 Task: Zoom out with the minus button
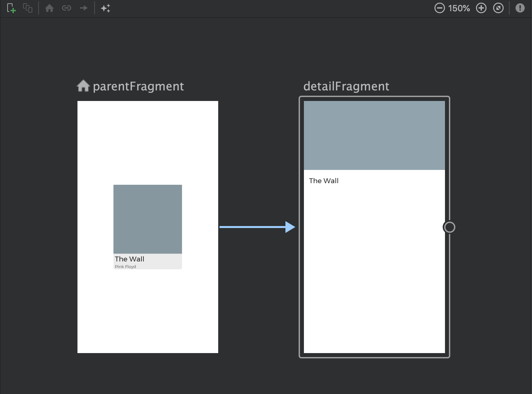tap(439, 8)
